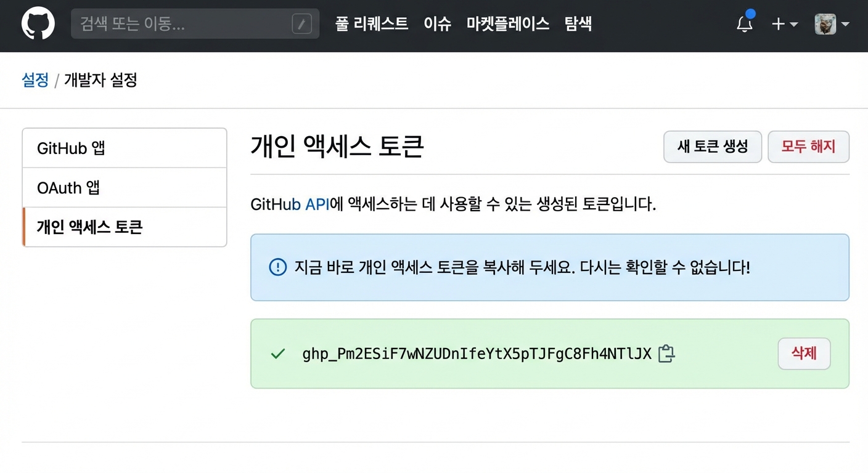Open 풀 리퀘스트 in top navigation

tap(372, 24)
